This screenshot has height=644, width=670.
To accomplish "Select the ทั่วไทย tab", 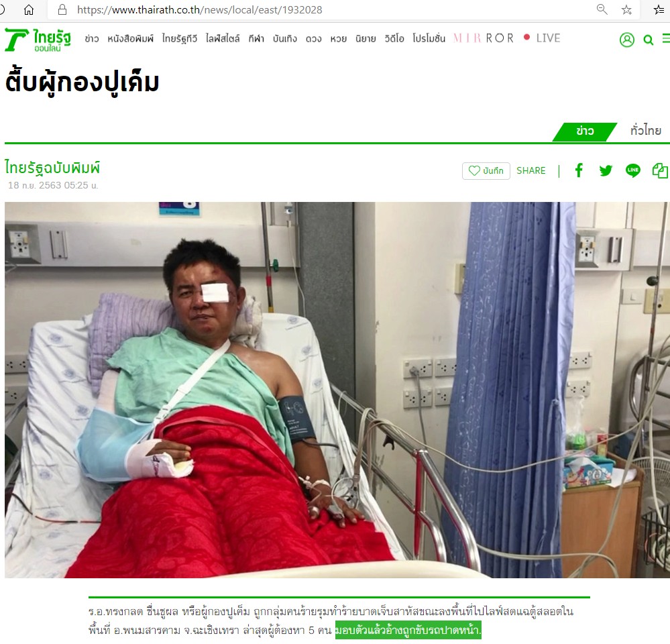I will (x=646, y=130).
